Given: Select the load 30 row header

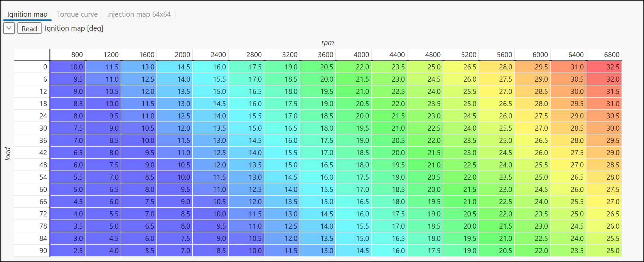Looking at the screenshot, I should [x=32, y=128].
